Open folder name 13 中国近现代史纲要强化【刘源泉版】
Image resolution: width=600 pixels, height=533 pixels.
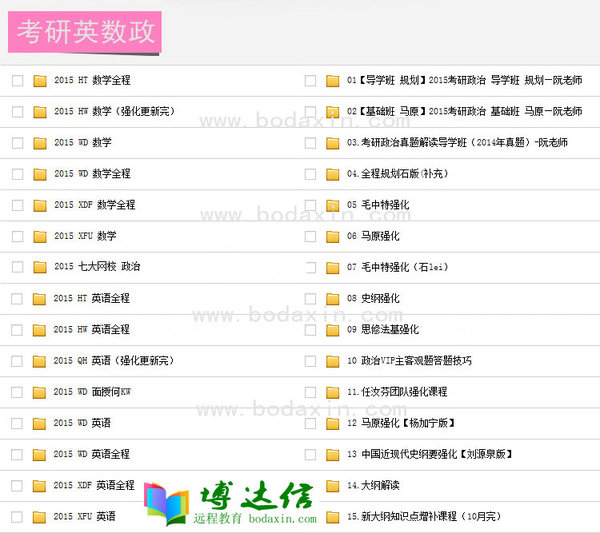pos(430,454)
